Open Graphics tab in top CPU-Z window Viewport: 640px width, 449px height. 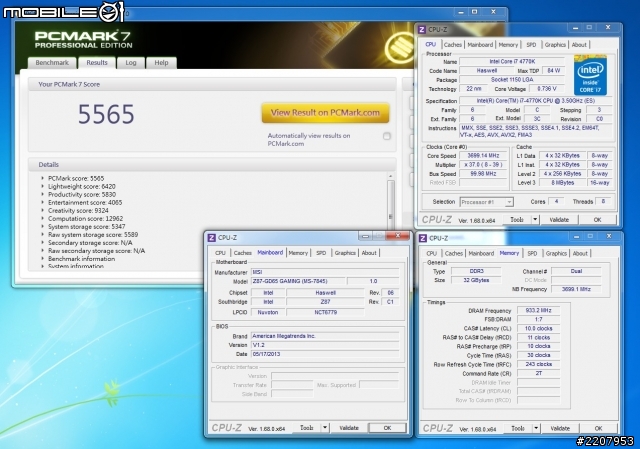pos(555,45)
